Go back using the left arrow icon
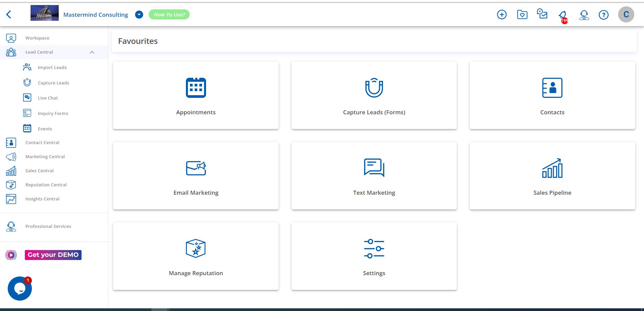Viewport: 644px width, 311px height. coord(9,14)
